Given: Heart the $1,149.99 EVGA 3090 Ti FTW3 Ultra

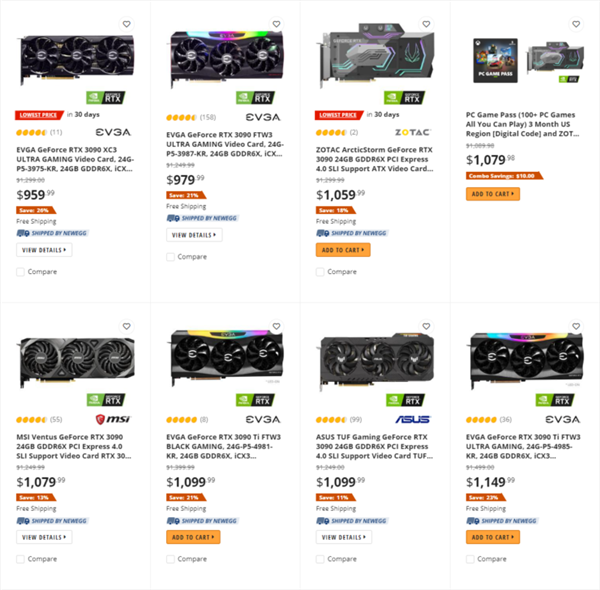Looking at the screenshot, I should coord(576,326).
